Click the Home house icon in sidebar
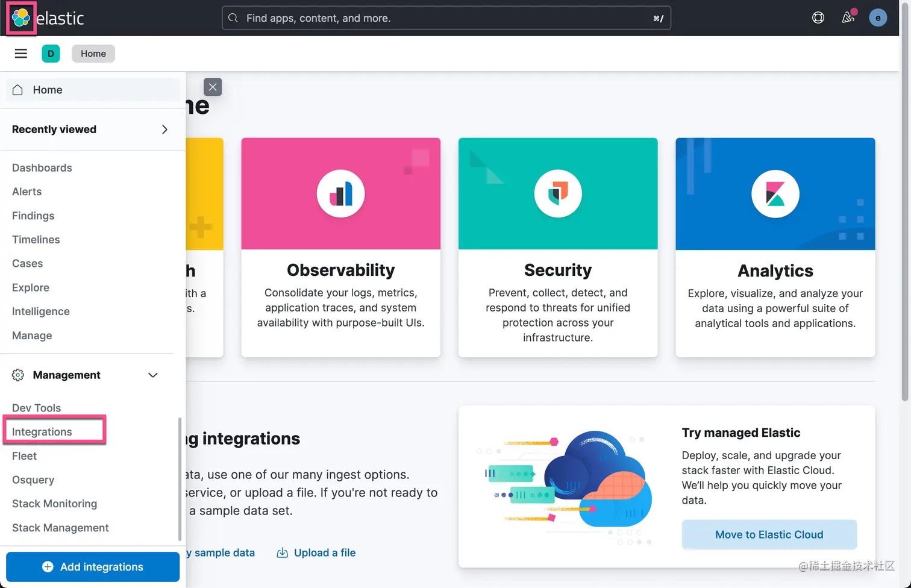Image resolution: width=911 pixels, height=588 pixels. click(x=18, y=90)
